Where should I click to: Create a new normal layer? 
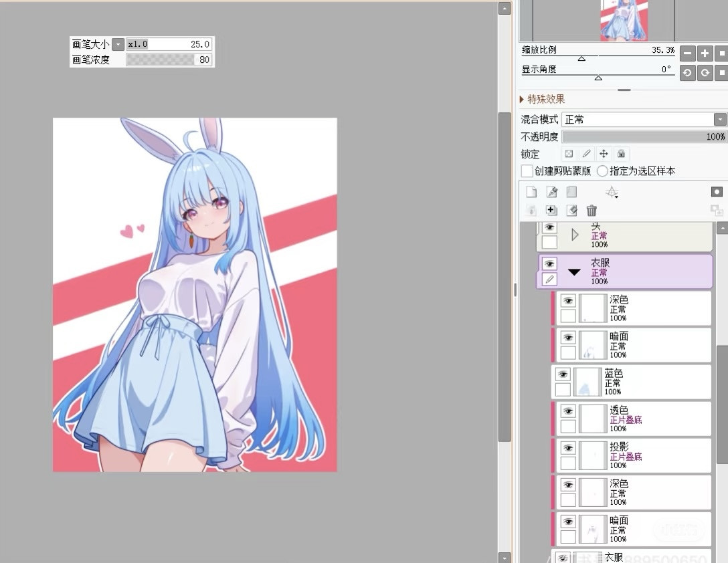click(x=531, y=192)
